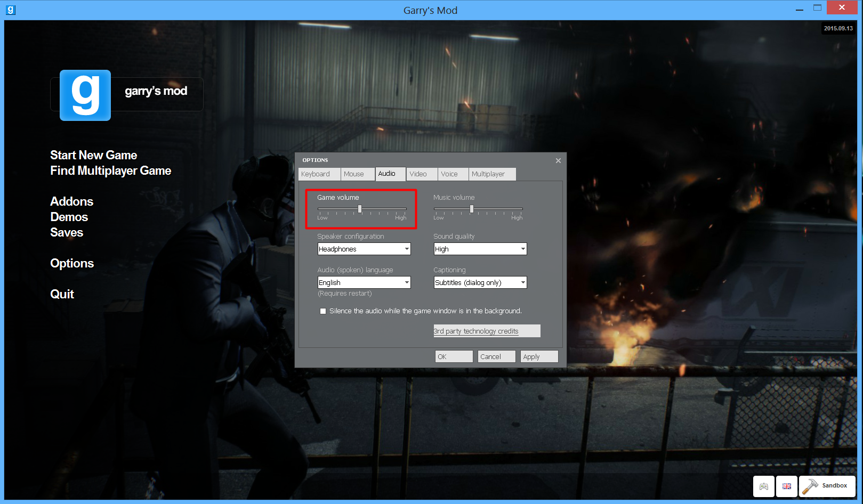Open the Addons menu entry
This screenshot has width=863, height=504.
click(x=72, y=201)
